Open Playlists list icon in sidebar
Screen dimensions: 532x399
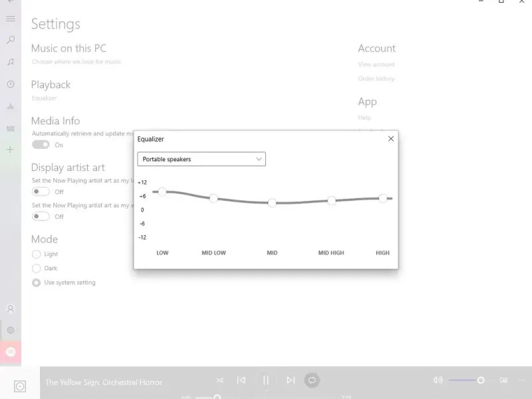11,128
